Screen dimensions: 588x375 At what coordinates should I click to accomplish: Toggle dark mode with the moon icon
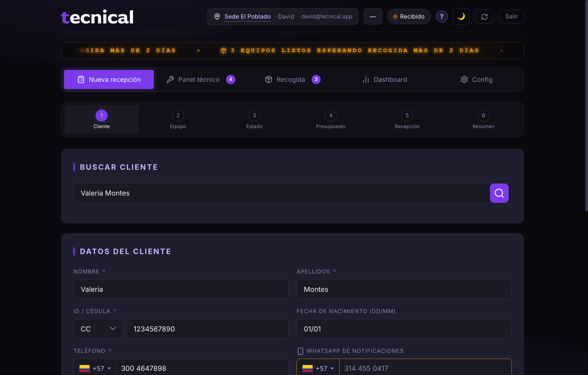[x=461, y=16]
